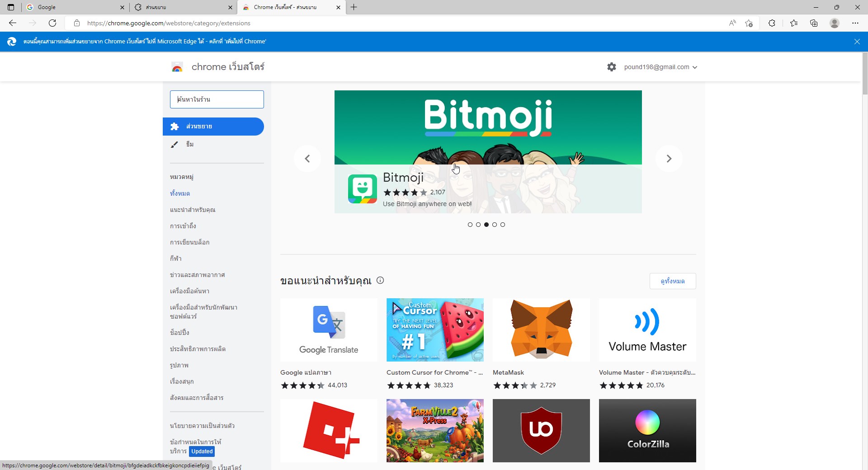Add this page to favorites star

[749, 23]
